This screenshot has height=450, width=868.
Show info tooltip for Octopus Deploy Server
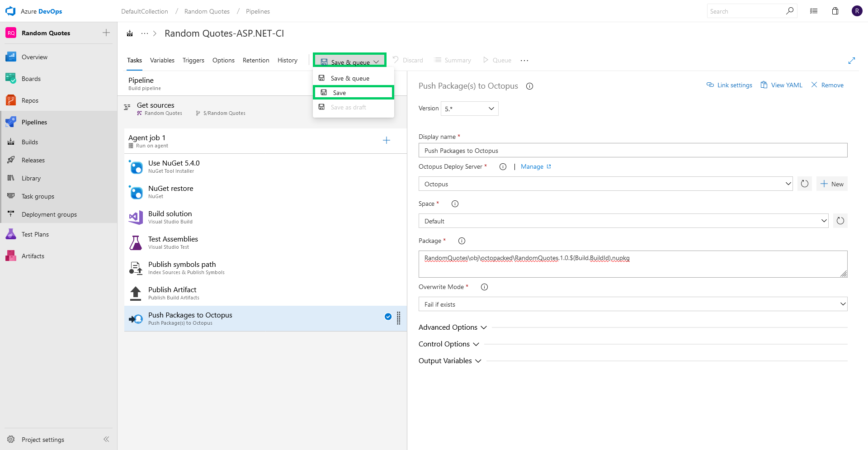click(503, 166)
